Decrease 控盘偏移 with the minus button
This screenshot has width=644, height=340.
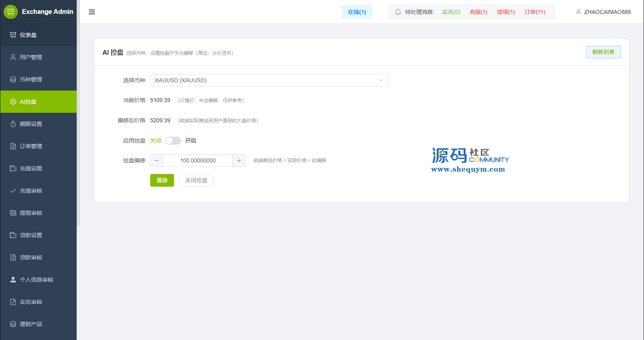coord(157,160)
